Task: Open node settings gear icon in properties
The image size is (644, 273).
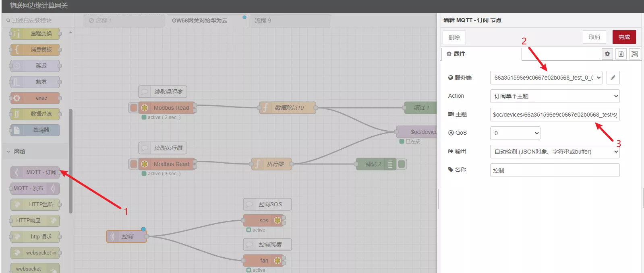Action: 607,54
